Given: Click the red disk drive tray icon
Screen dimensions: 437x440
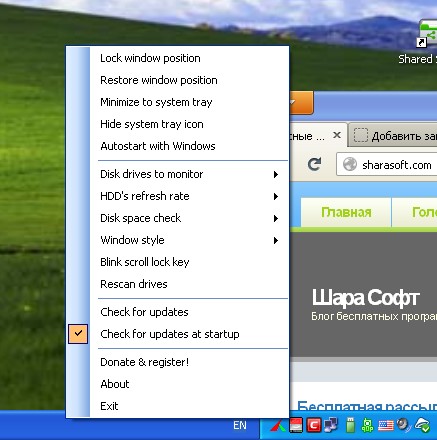Looking at the screenshot, I should click(x=296, y=426).
